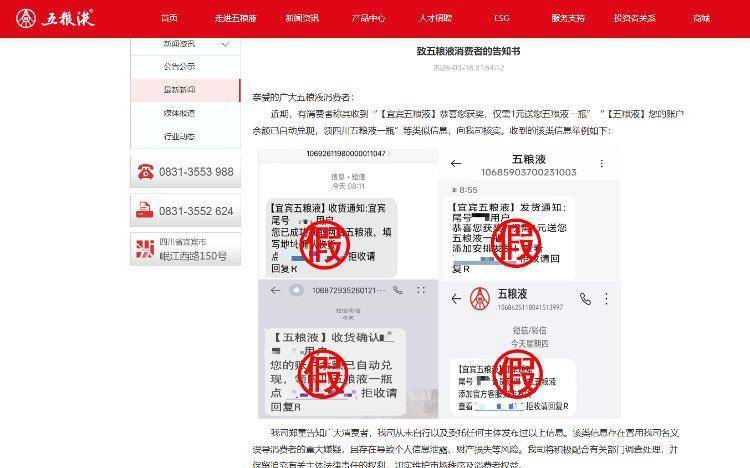Tap phone call icon in the bottom-right SMS screenshot
Screen dimensions: 750x468
585,299
